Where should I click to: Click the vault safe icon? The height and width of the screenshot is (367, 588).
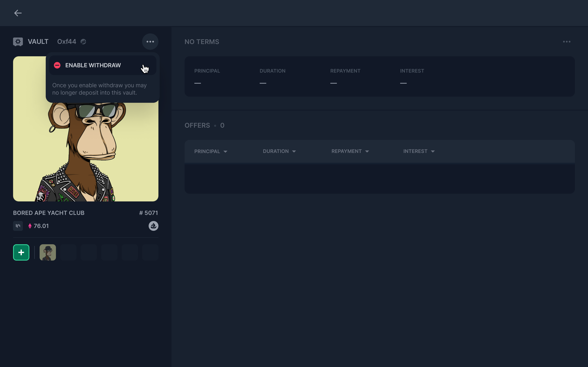pyautogui.click(x=18, y=42)
